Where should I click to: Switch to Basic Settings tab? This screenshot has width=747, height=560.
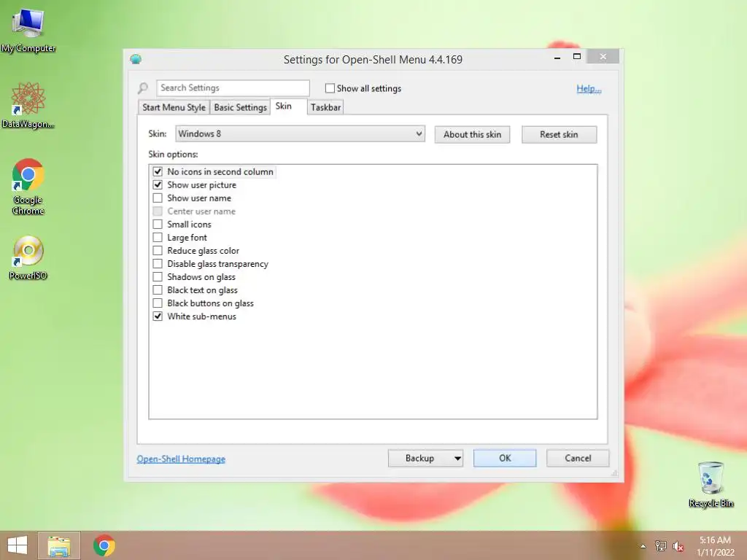240,108
